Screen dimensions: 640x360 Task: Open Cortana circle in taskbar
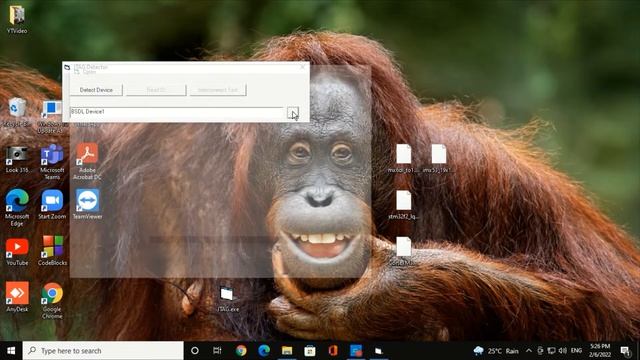pos(195,351)
